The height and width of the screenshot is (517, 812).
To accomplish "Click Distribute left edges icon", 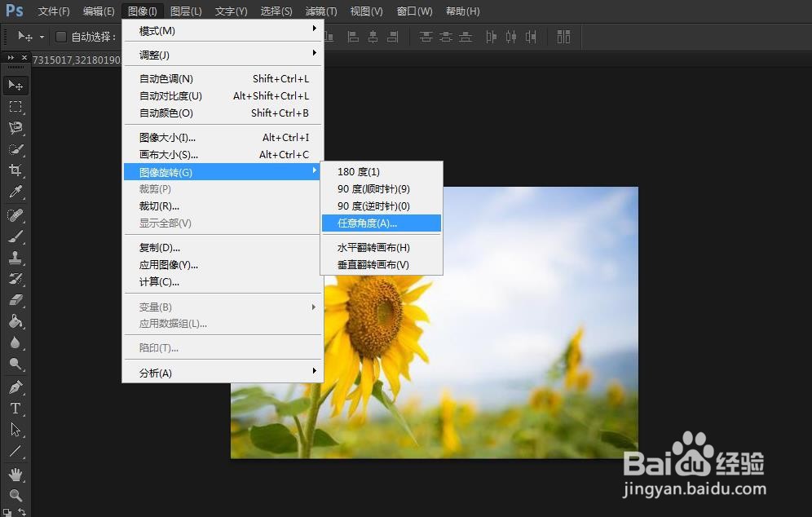I will click(491, 37).
